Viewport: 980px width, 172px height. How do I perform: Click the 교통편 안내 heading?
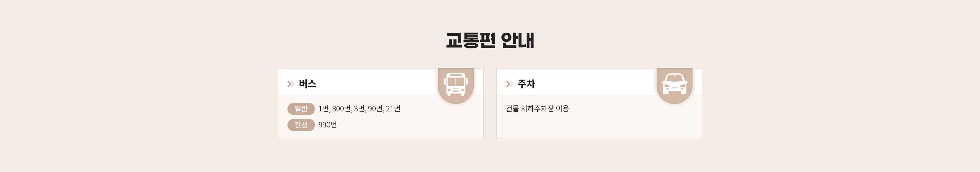490,40
